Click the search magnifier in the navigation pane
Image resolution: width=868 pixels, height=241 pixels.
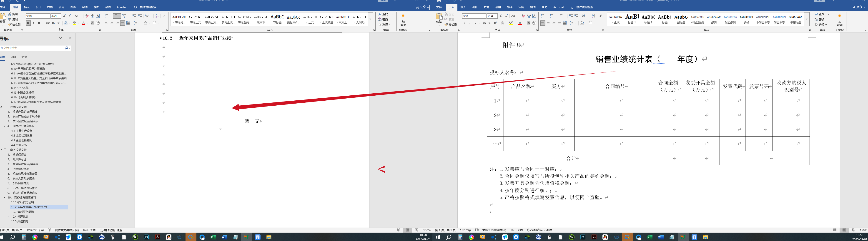[66, 48]
